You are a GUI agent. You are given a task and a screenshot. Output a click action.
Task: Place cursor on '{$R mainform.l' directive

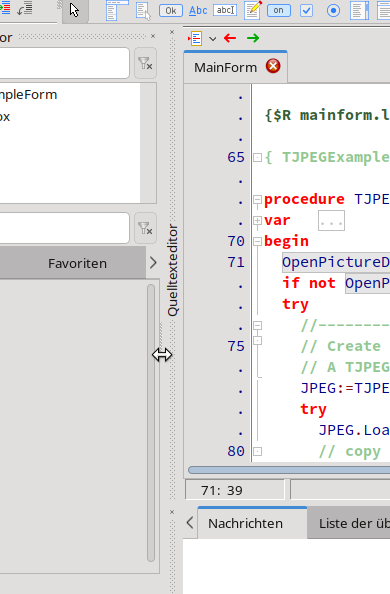coord(327,115)
